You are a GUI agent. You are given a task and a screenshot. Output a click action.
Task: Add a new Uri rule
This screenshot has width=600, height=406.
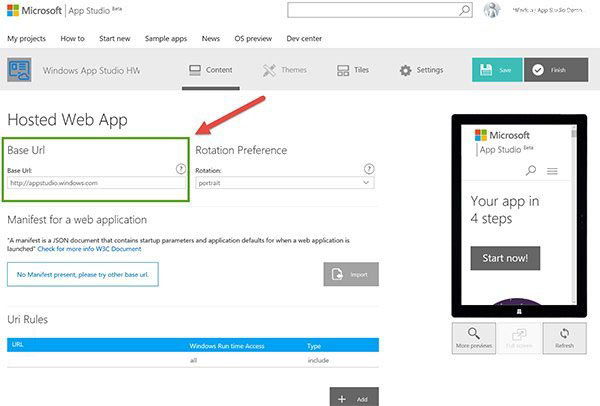[x=354, y=397]
